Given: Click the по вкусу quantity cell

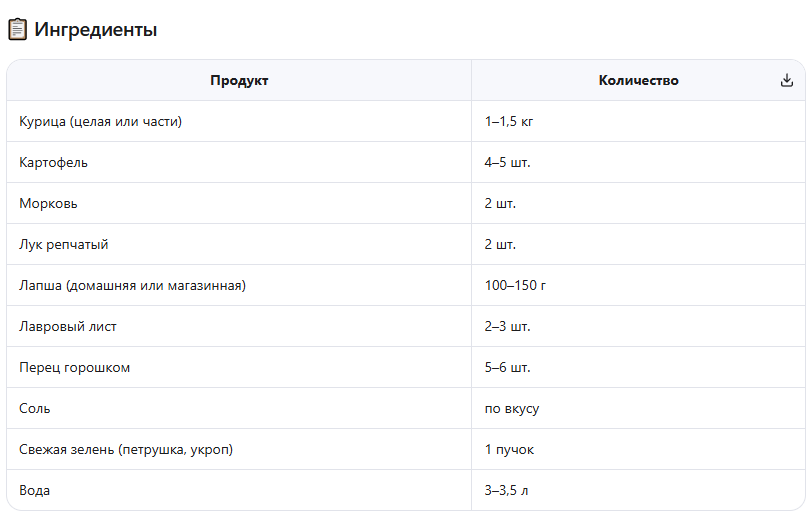Looking at the screenshot, I should click(638, 409).
